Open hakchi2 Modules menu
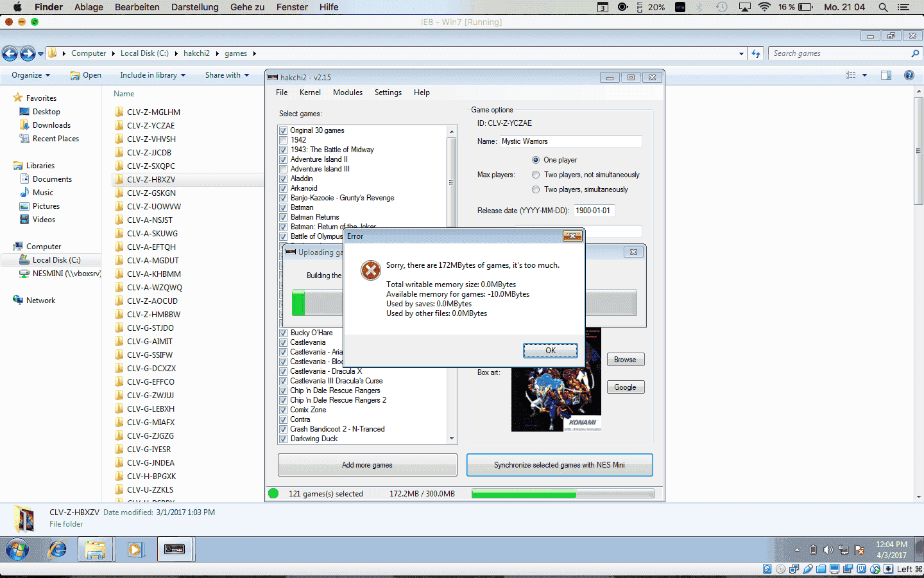The image size is (924, 578). coord(348,92)
